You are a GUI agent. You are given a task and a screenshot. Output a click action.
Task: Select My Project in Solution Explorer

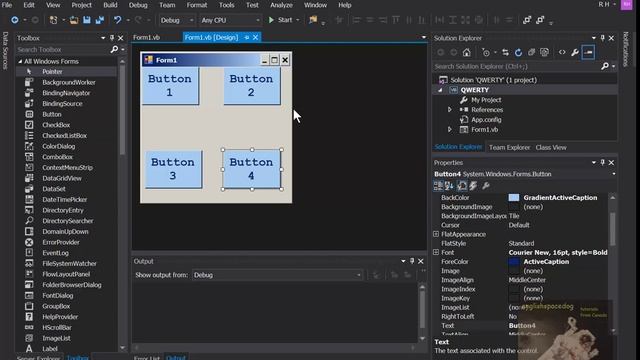click(486, 100)
